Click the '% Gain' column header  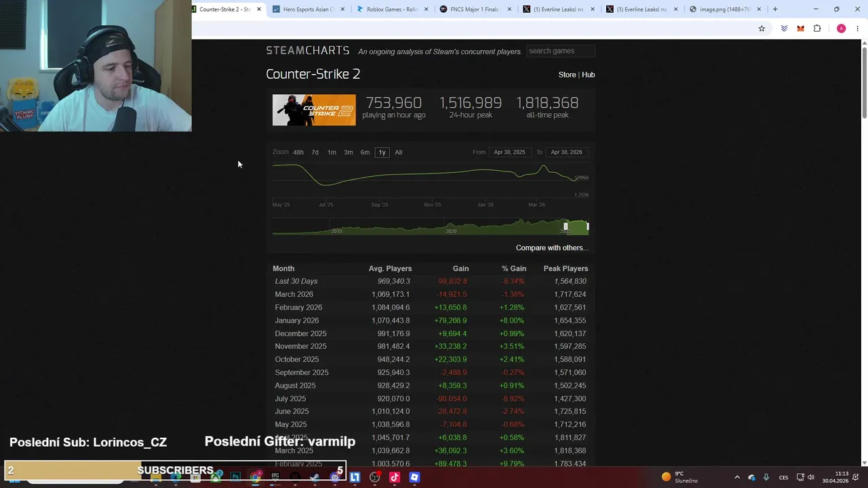click(514, 269)
